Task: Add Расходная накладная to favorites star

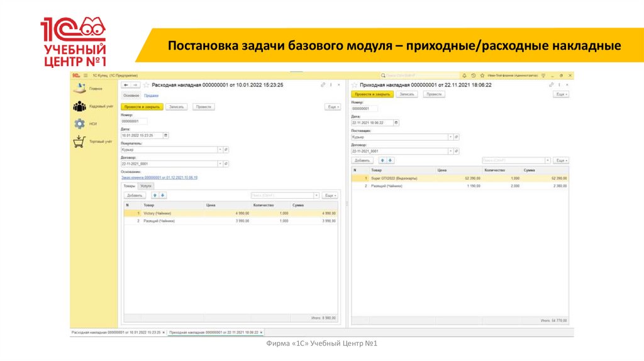Action: (x=146, y=85)
